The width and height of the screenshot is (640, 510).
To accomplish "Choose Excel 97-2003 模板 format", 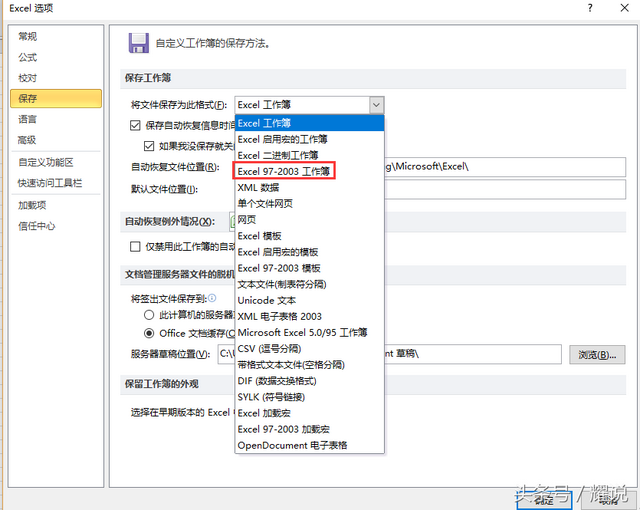I will (x=309, y=268).
